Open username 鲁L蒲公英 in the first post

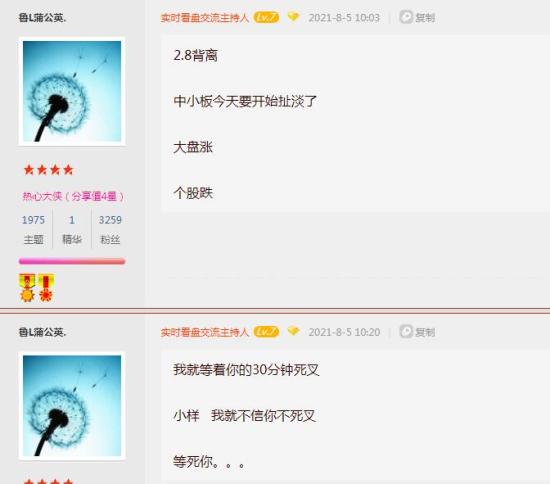click(x=42, y=18)
